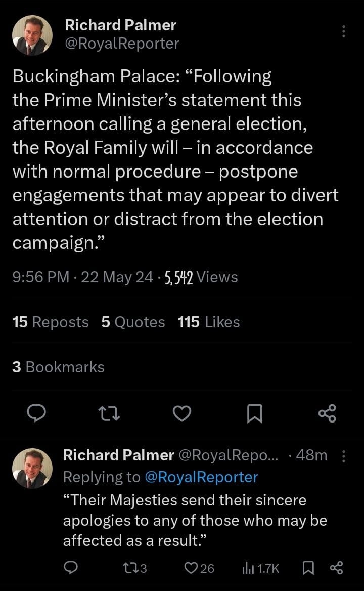Viewport: 364px width, 591px height.
Task: Bookmark the "Their Majesties" reply
Action: point(307,569)
